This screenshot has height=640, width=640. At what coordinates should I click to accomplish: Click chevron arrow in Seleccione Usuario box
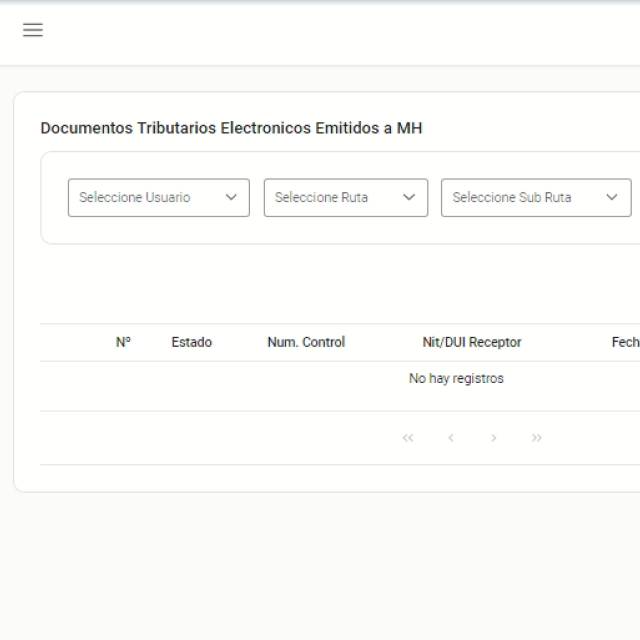(x=231, y=198)
